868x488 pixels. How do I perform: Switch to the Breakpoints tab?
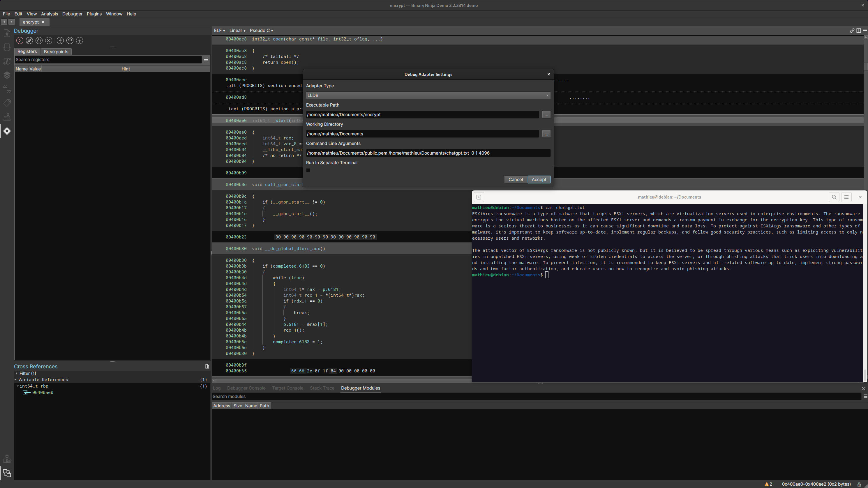click(56, 52)
